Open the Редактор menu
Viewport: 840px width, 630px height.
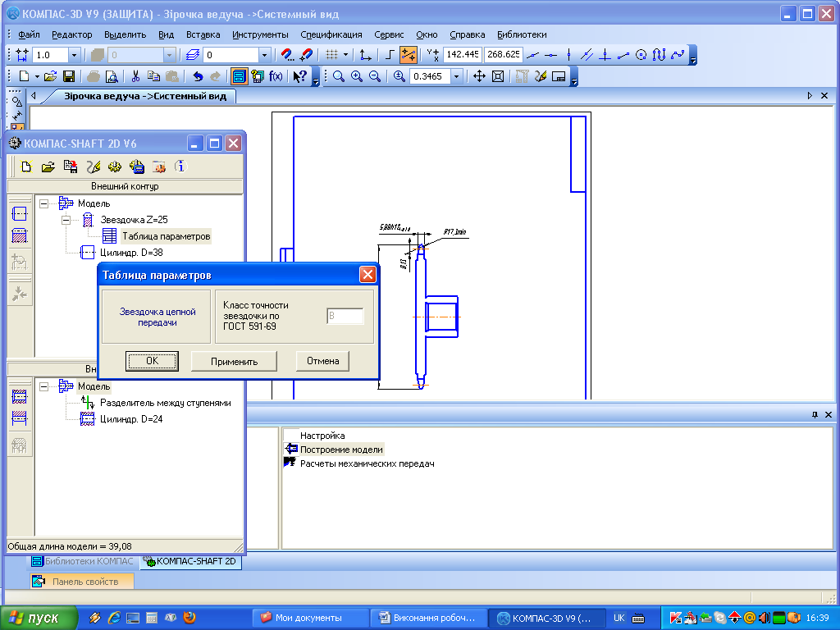72,34
